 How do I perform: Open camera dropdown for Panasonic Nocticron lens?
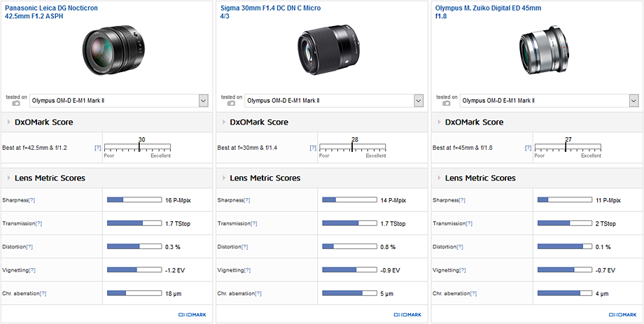(119, 101)
